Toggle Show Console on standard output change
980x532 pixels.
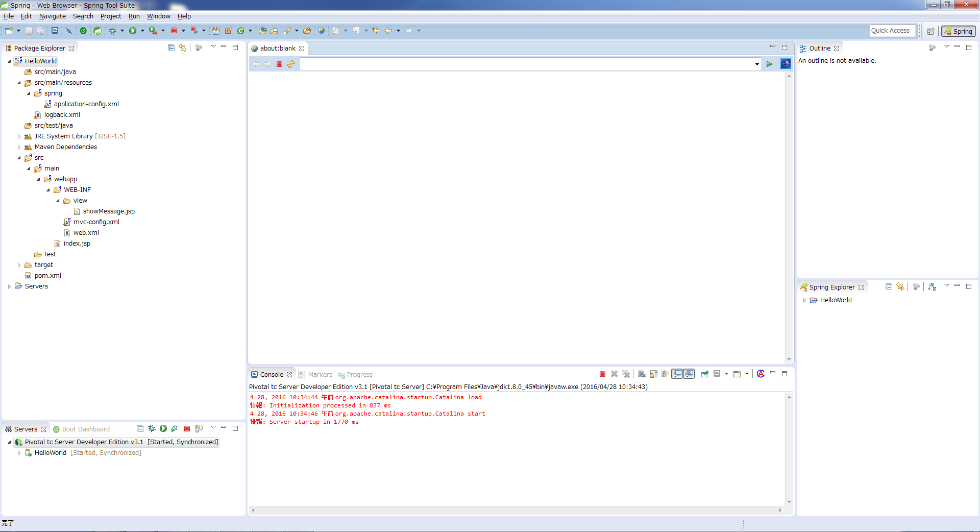(x=677, y=374)
